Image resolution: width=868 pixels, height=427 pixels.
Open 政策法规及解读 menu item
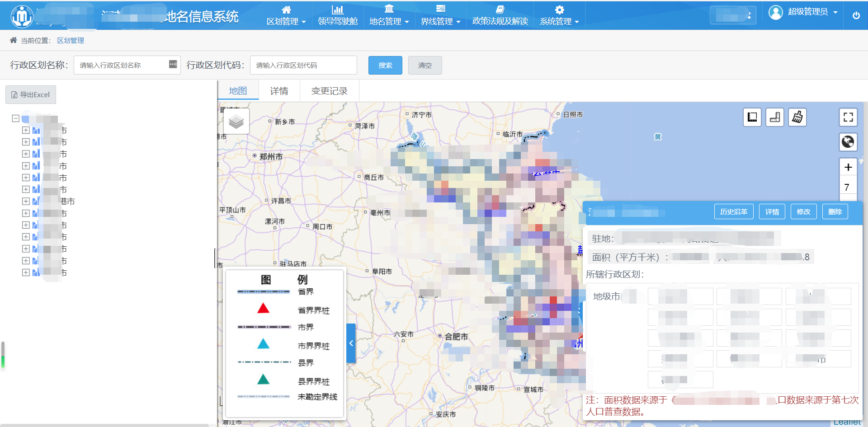500,15
